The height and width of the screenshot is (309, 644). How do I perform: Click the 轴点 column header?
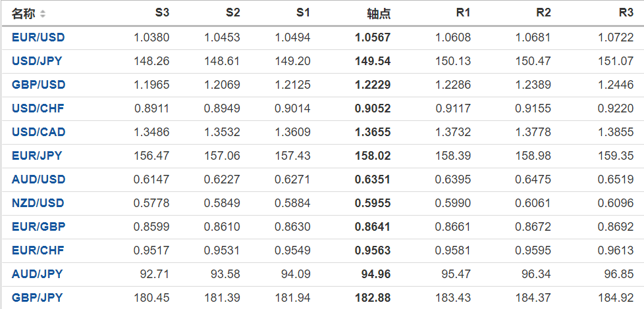(379, 14)
